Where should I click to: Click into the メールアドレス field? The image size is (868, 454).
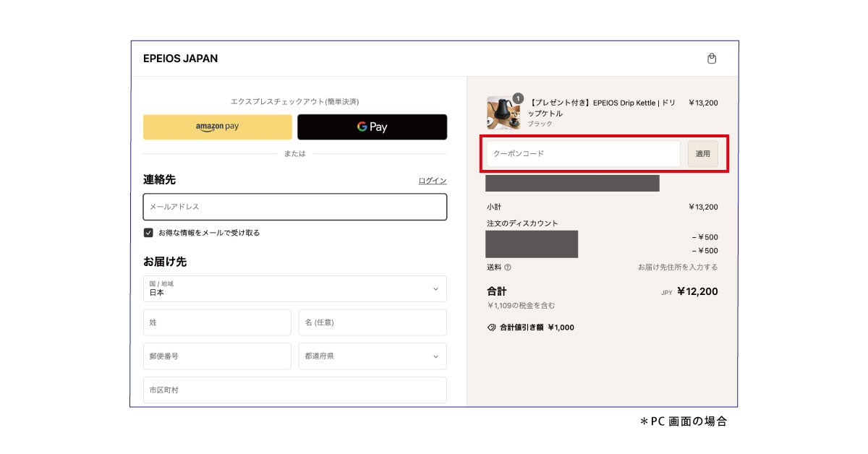(295, 207)
